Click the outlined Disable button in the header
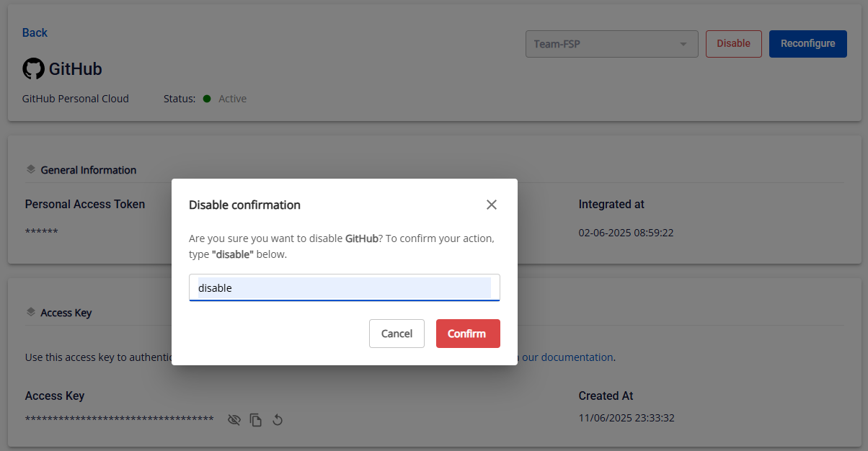 pos(733,44)
